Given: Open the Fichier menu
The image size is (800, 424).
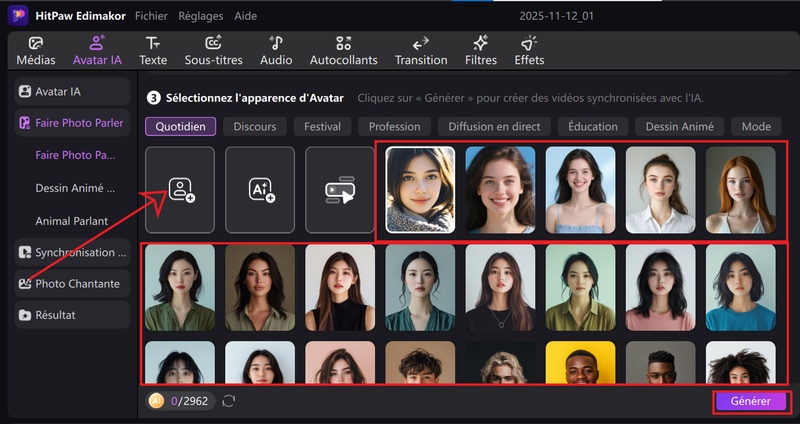Looking at the screenshot, I should click(151, 16).
